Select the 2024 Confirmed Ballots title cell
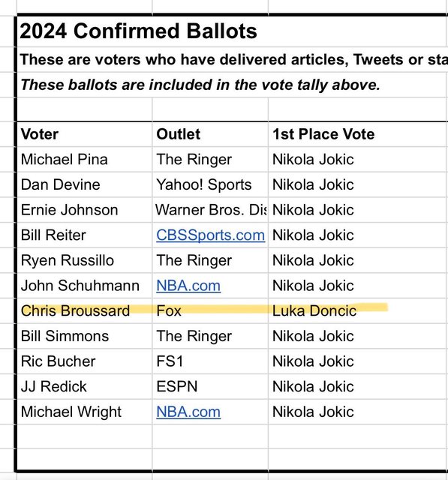This screenshot has width=448, height=480. (233, 31)
